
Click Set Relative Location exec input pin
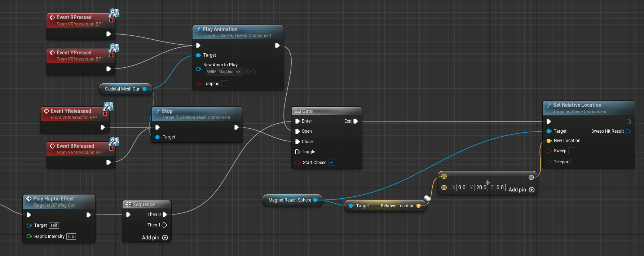click(x=549, y=122)
